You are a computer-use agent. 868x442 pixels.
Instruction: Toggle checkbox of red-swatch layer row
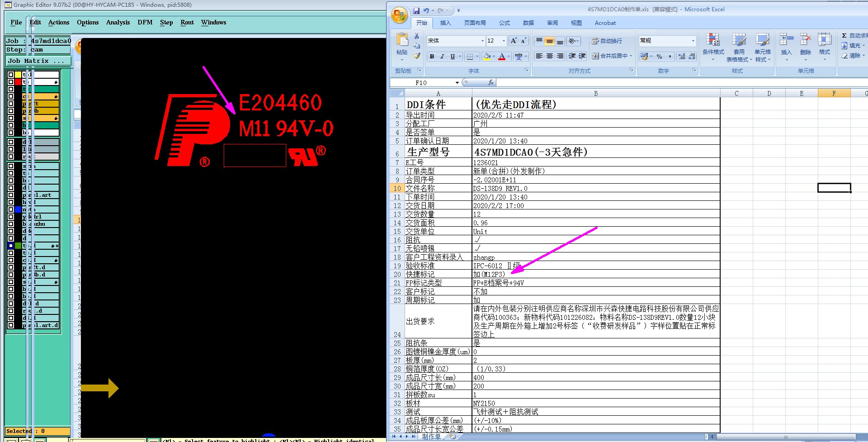[x=11, y=82]
